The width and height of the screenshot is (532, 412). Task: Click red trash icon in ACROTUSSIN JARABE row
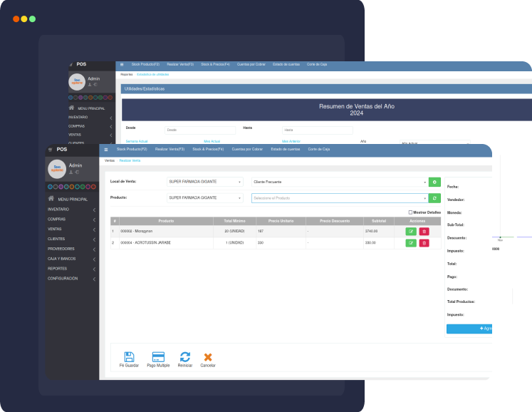pyautogui.click(x=424, y=243)
